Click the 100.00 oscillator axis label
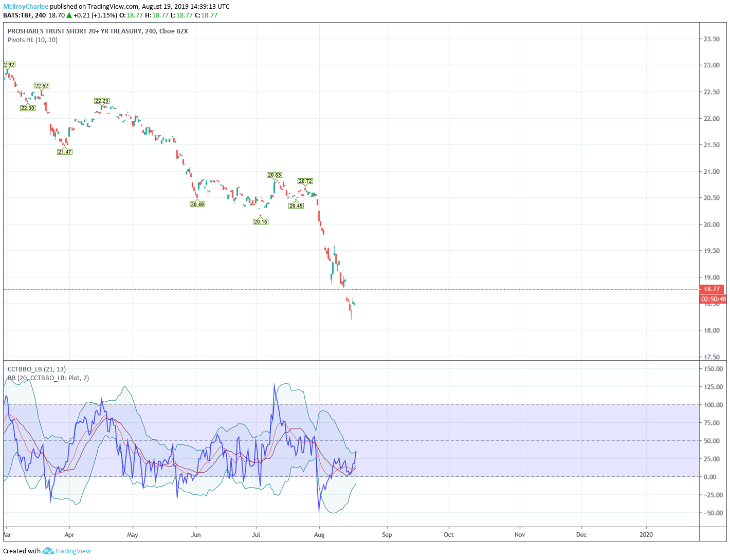This screenshot has height=560, width=730. pyautogui.click(x=714, y=405)
